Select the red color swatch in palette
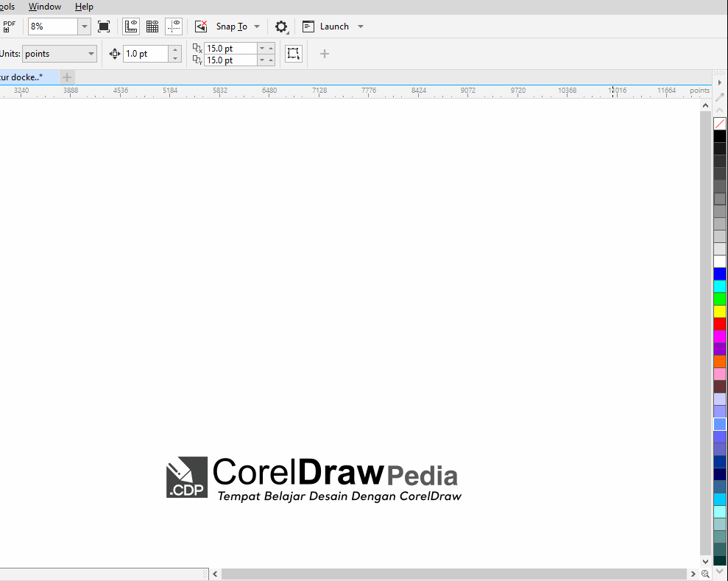The image size is (728, 581). pyautogui.click(x=721, y=323)
